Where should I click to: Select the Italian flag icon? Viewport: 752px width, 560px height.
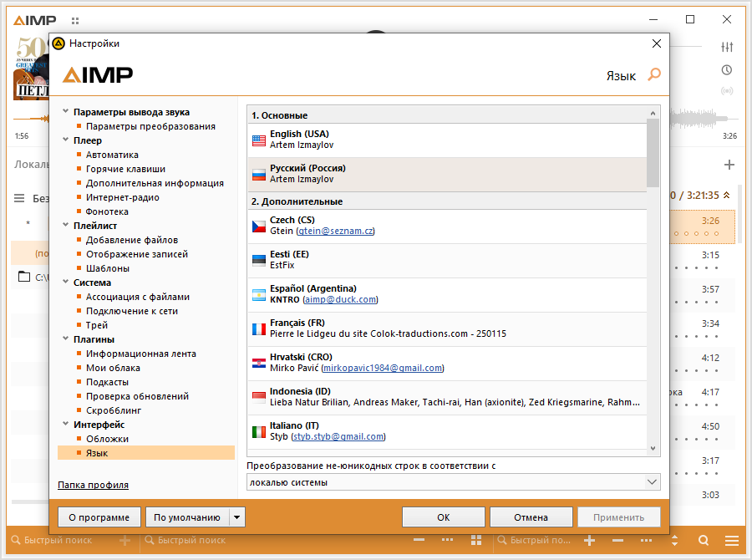point(259,432)
